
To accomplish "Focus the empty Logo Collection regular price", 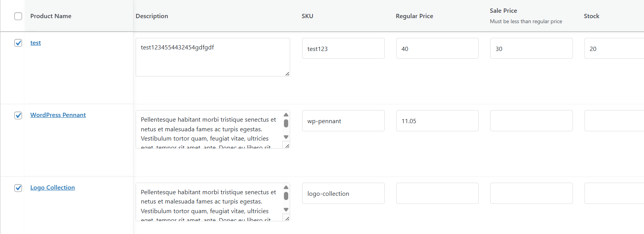I will (x=437, y=193).
